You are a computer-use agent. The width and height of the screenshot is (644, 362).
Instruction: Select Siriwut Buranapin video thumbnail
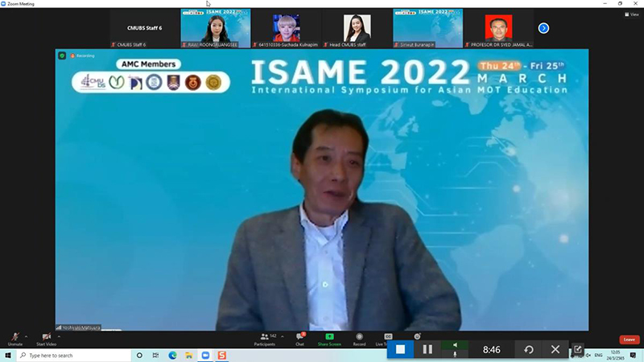428,28
